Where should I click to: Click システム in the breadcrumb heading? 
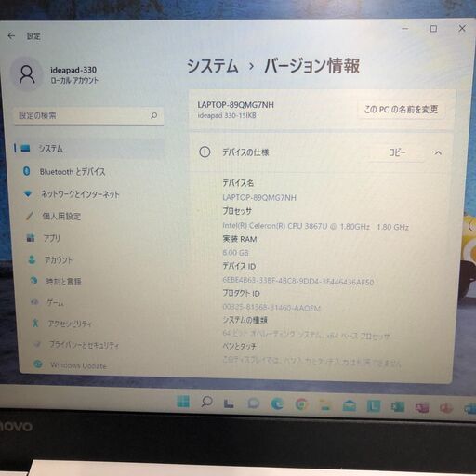(213, 66)
